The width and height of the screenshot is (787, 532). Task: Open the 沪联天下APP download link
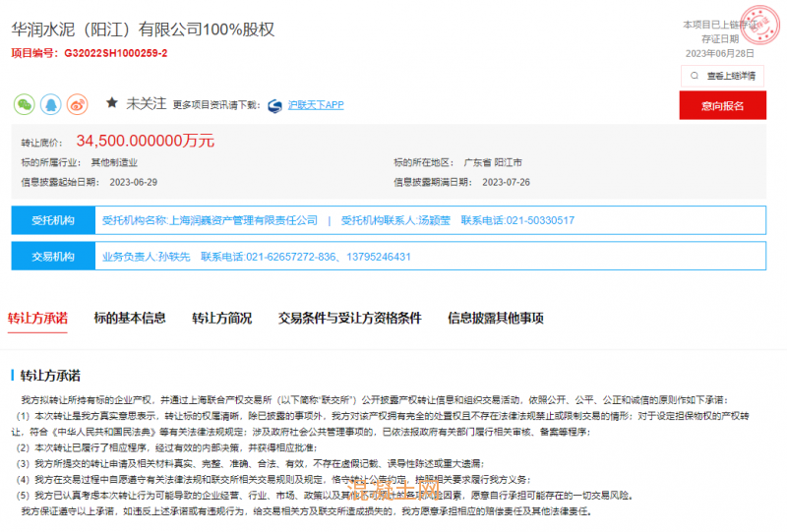(315, 104)
